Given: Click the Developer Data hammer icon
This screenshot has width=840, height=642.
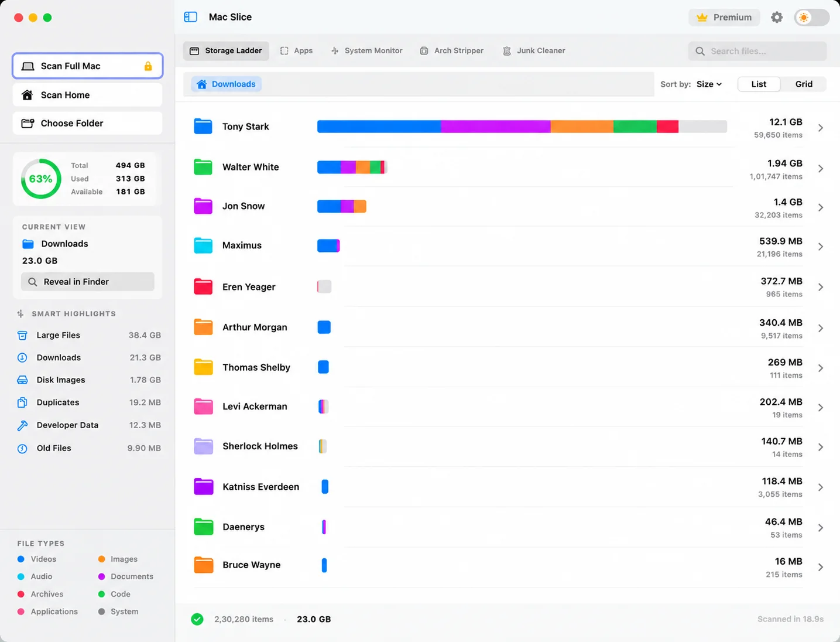Looking at the screenshot, I should click(22, 425).
